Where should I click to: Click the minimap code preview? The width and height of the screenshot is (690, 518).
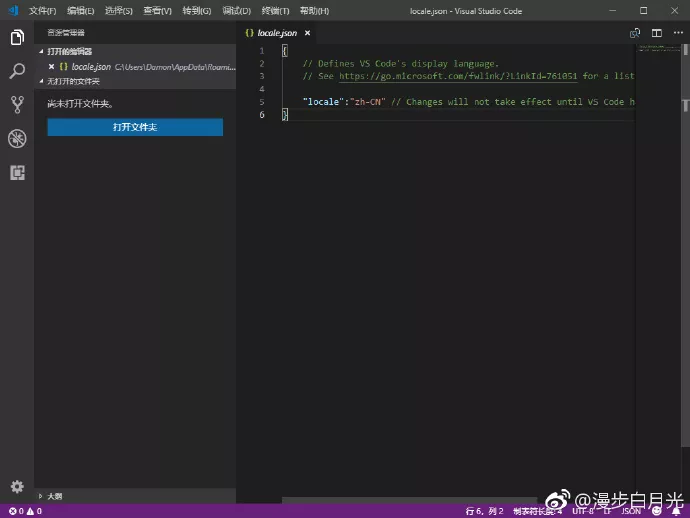(658, 48)
